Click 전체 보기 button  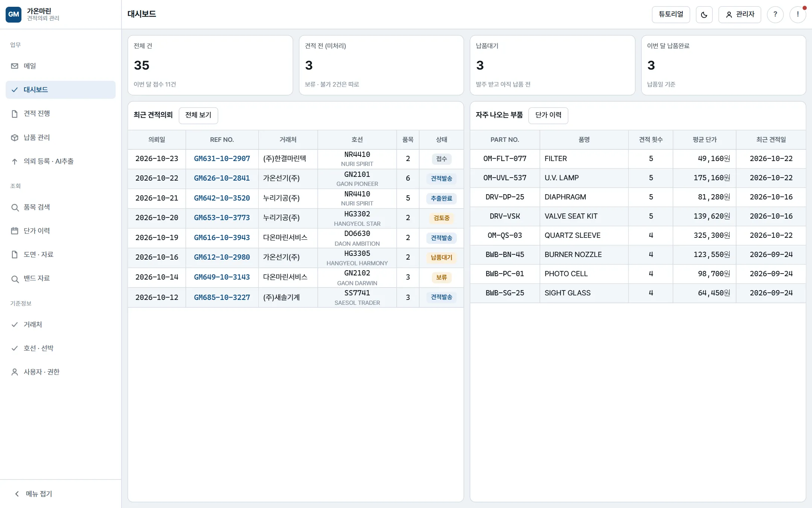(198, 115)
